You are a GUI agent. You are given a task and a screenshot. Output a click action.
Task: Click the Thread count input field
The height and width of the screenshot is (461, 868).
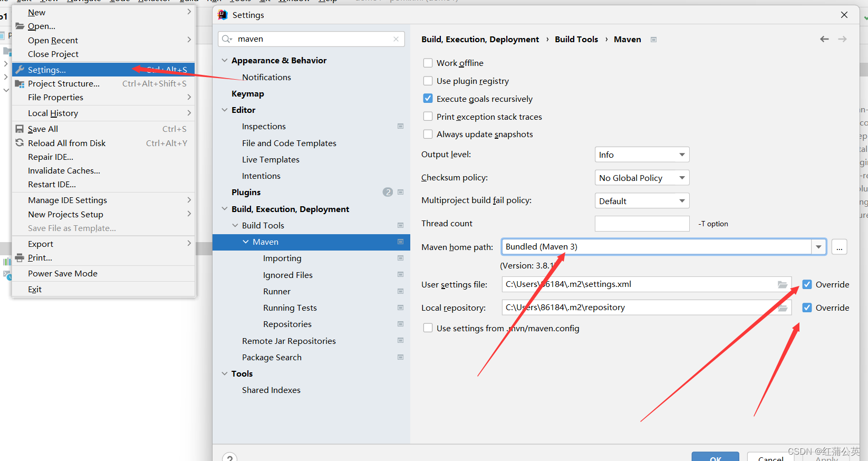[x=642, y=224]
